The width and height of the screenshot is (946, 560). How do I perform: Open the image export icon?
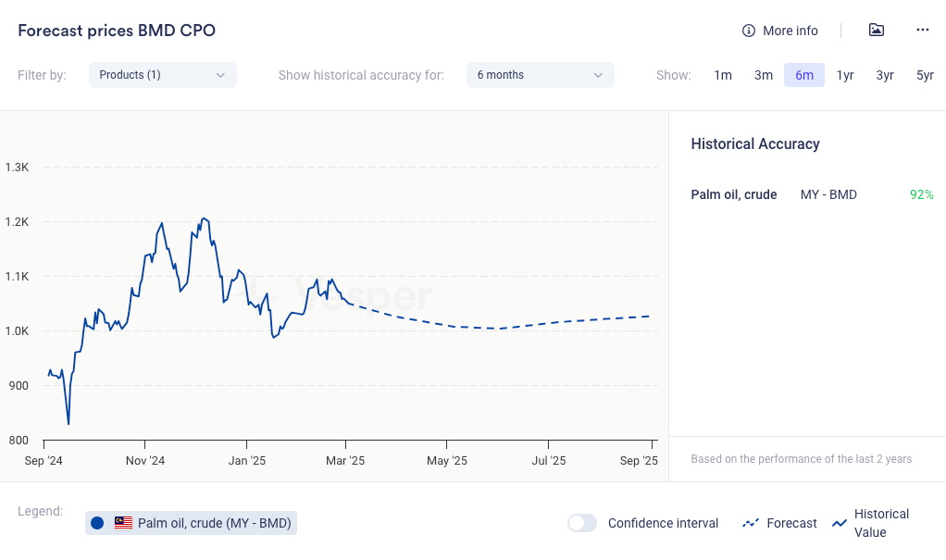click(877, 30)
